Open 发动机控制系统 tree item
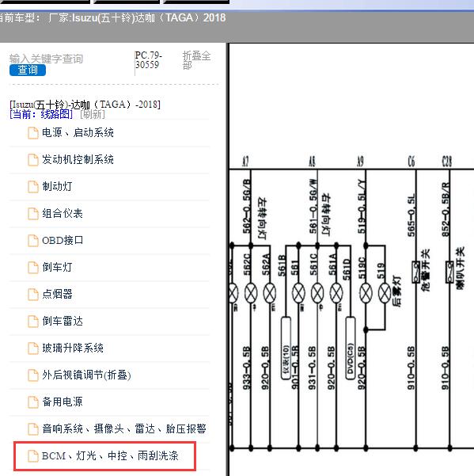The width and height of the screenshot is (474, 476). point(78,160)
